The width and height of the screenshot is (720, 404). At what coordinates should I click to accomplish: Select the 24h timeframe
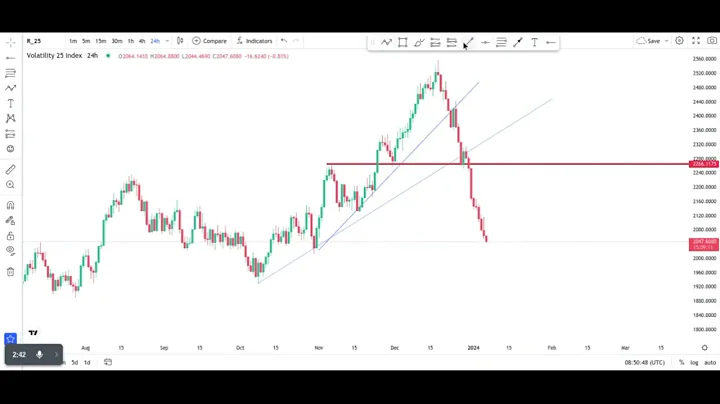coord(155,41)
